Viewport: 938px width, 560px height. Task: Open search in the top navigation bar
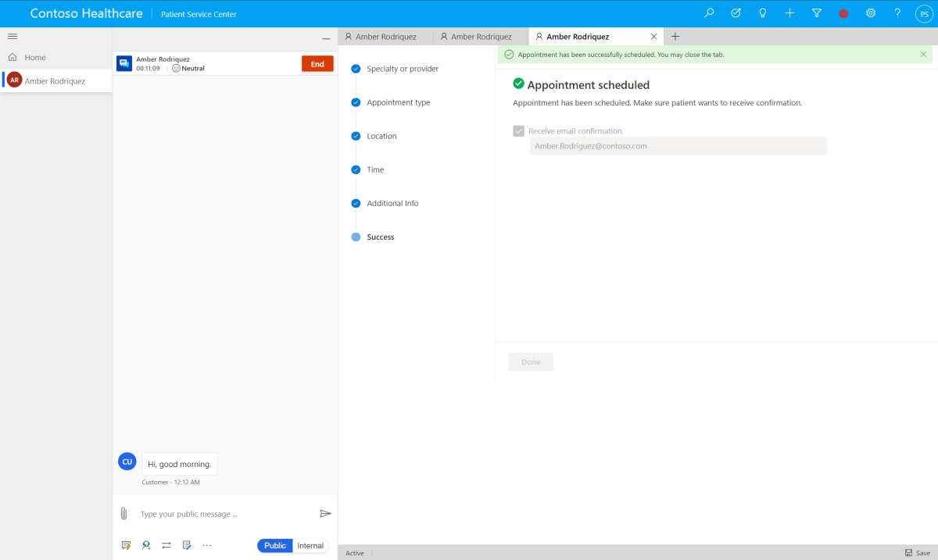point(708,13)
